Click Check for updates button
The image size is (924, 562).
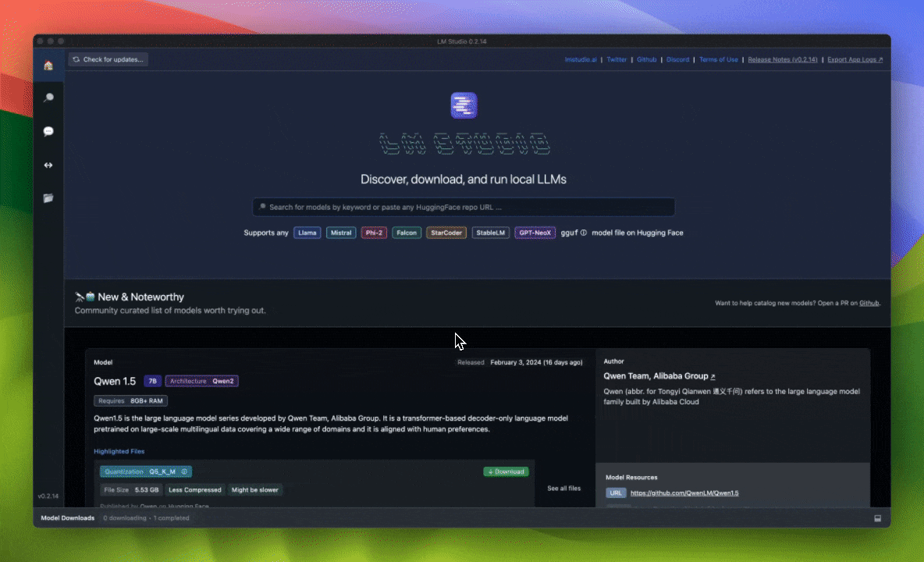(108, 59)
